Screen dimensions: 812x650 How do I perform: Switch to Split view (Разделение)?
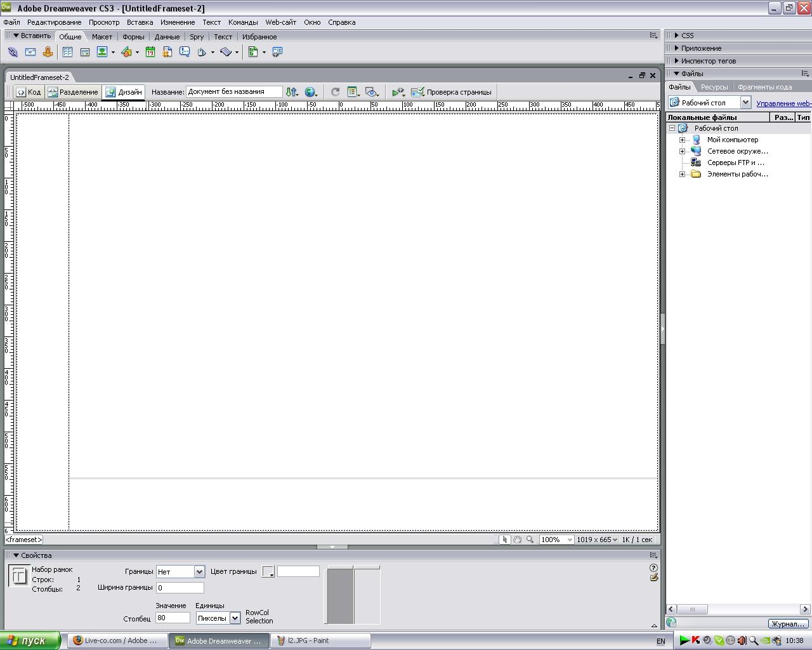(x=73, y=92)
